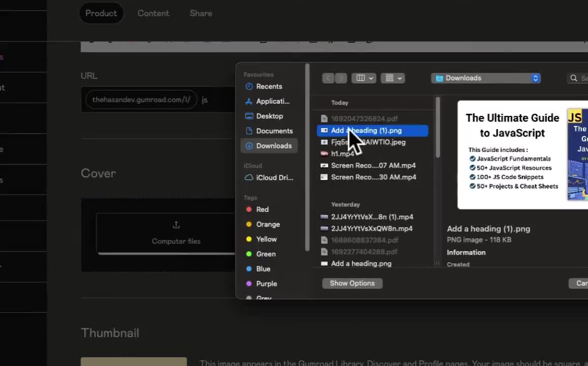Switch to the Content tab
588x366 pixels.
click(153, 13)
